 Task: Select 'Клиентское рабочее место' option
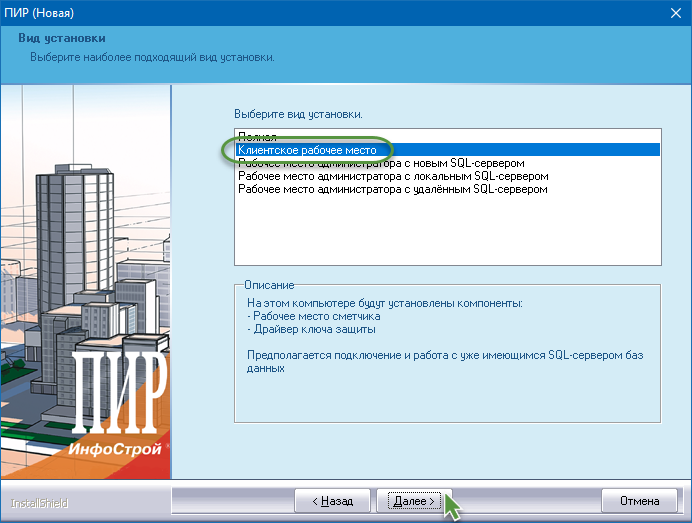pyautogui.click(x=448, y=150)
